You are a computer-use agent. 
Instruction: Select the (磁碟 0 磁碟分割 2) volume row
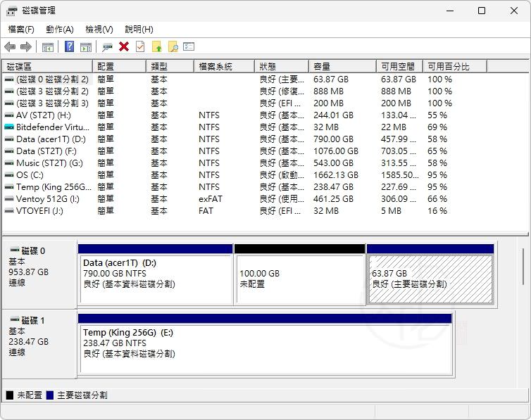[265, 79]
